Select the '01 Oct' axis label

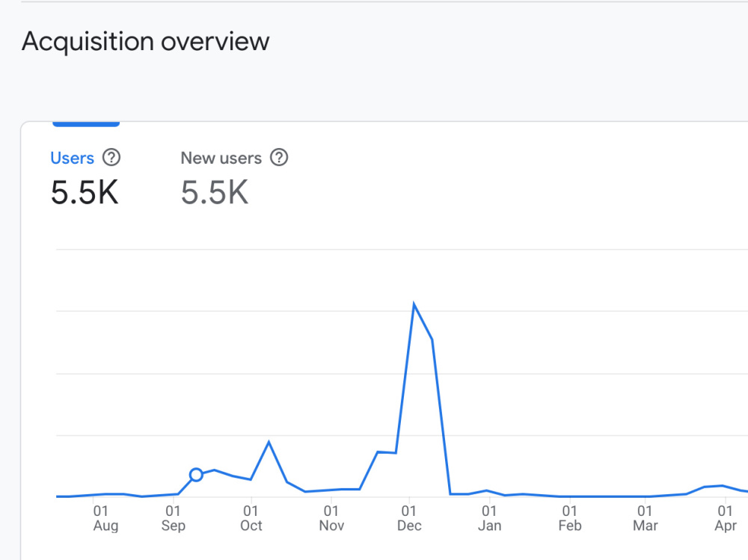[x=251, y=518]
